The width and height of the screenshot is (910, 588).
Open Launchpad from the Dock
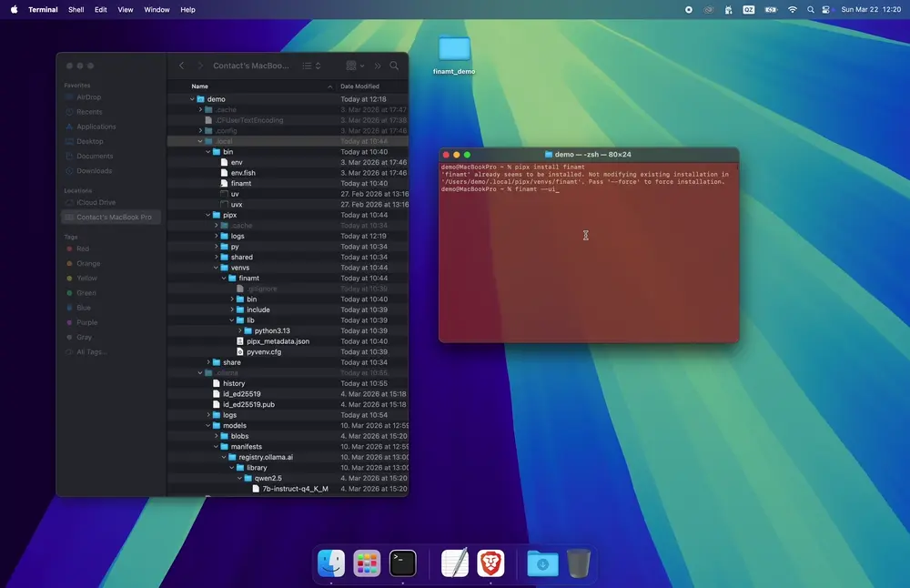point(367,563)
